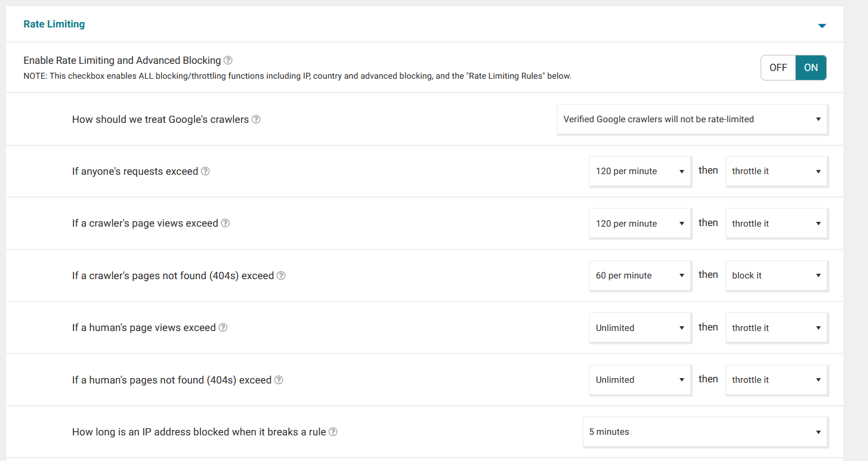Open crawler's page views rate dropdown
The width and height of the screenshot is (868, 461).
click(640, 224)
